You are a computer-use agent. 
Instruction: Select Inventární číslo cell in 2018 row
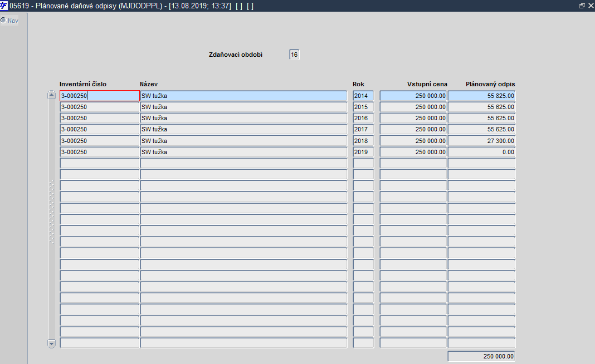click(x=100, y=141)
